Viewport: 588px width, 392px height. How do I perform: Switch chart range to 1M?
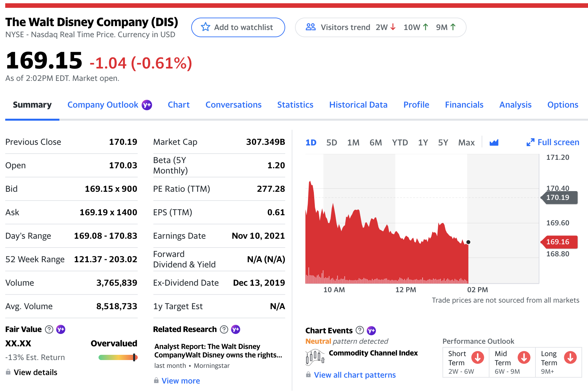[353, 143]
